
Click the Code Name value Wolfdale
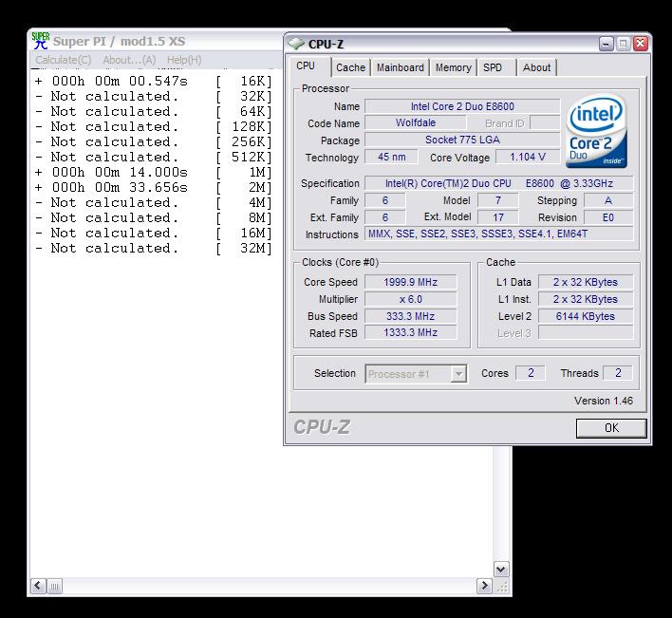[416, 123]
